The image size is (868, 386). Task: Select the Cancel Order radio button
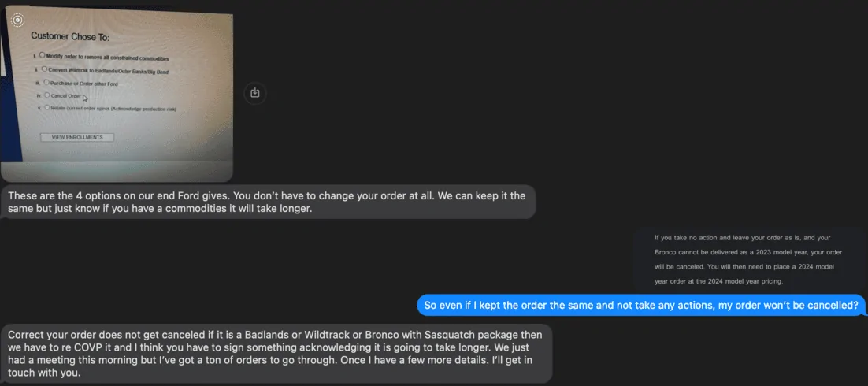click(46, 95)
